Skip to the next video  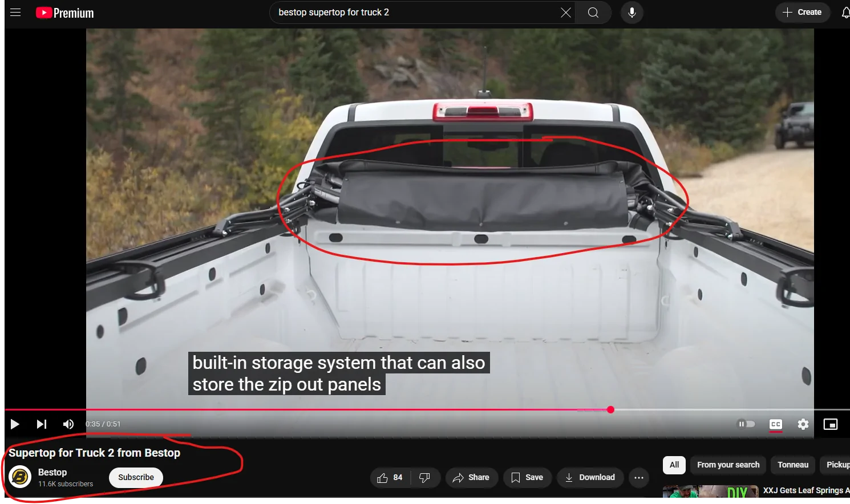pyautogui.click(x=42, y=424)
